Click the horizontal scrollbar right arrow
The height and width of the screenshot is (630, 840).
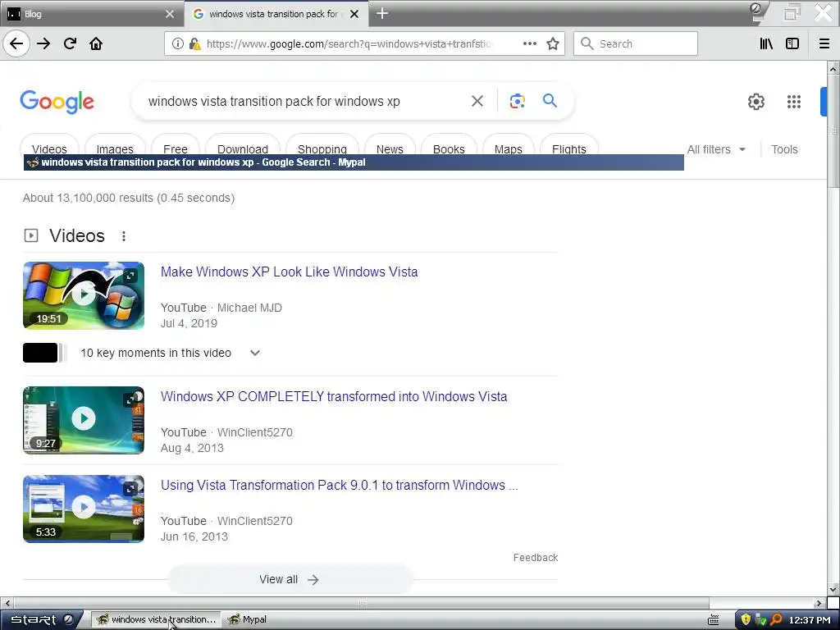click(819, 603)
